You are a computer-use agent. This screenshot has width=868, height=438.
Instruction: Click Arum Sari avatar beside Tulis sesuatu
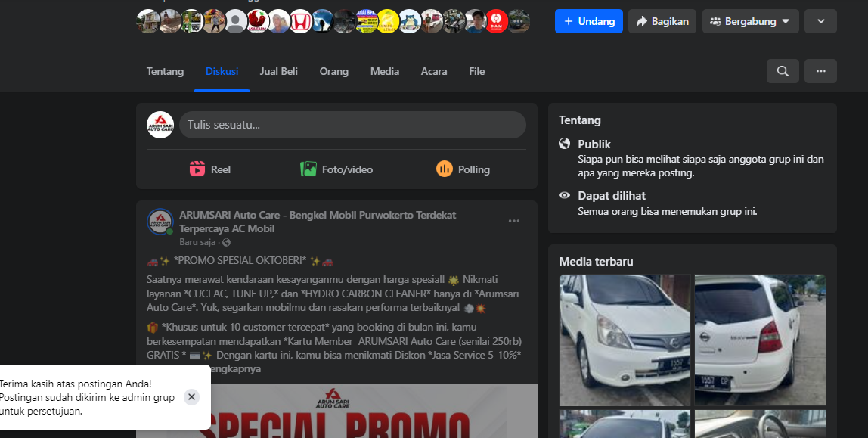tap(160, 125)
